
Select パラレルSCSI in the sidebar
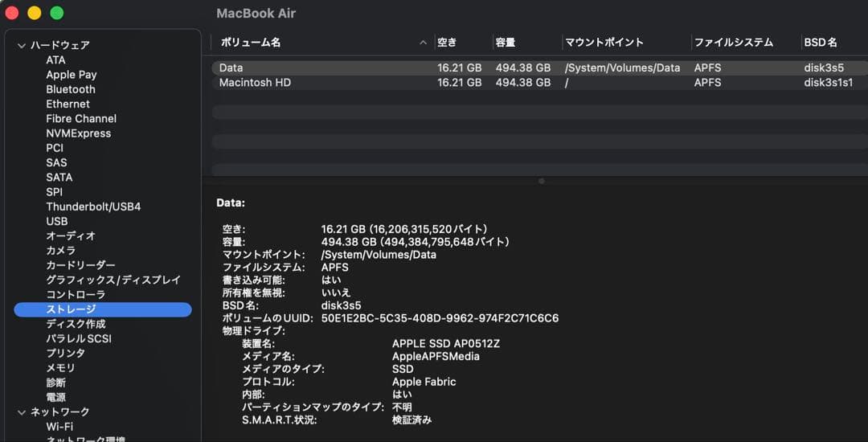[x=79, y=338]
